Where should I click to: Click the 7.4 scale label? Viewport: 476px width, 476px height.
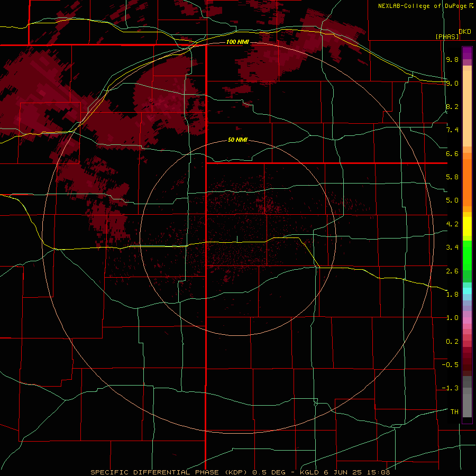tap(452, 130)
